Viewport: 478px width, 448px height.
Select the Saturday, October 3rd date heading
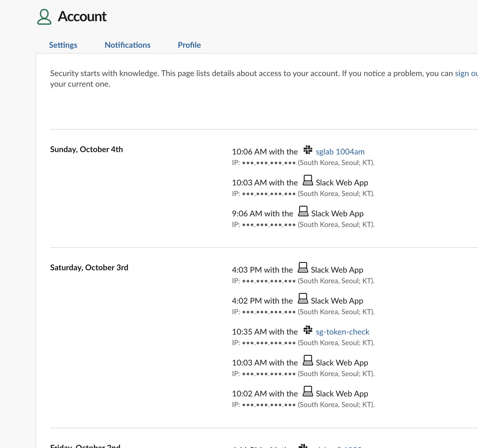tap(89, 268)
